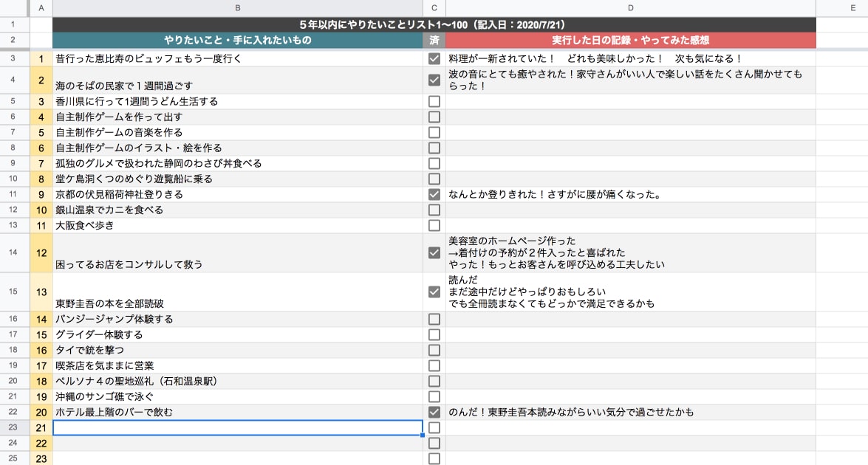Viewport: 868px width, 465px height.
Task: Select cell 沖縄のサンゴ礁で泳ぐ
Action: tap(237, 397)
